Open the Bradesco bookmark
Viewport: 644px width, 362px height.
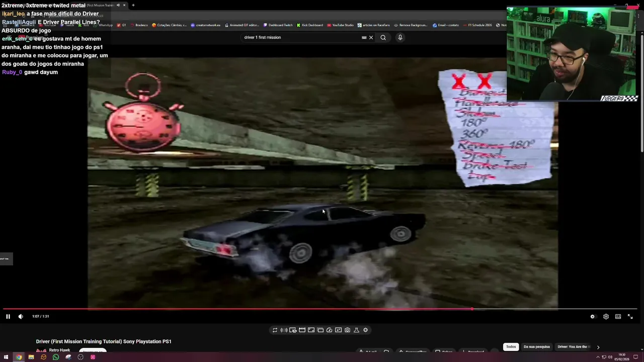pyautogui.click(x=139, y=25)
